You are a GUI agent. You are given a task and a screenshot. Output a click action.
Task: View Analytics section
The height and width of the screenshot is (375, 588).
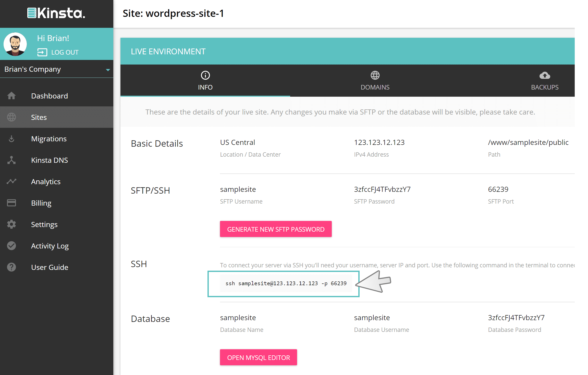click(x=46, y=182)
